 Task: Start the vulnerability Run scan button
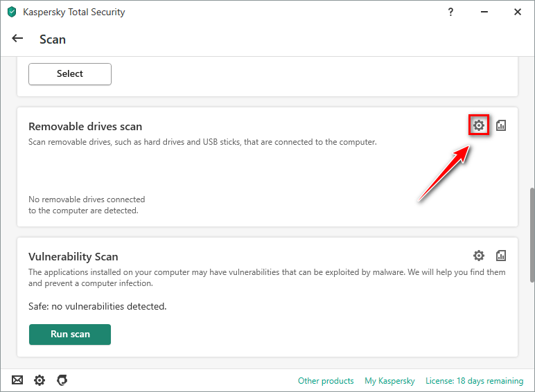(70, 335)
